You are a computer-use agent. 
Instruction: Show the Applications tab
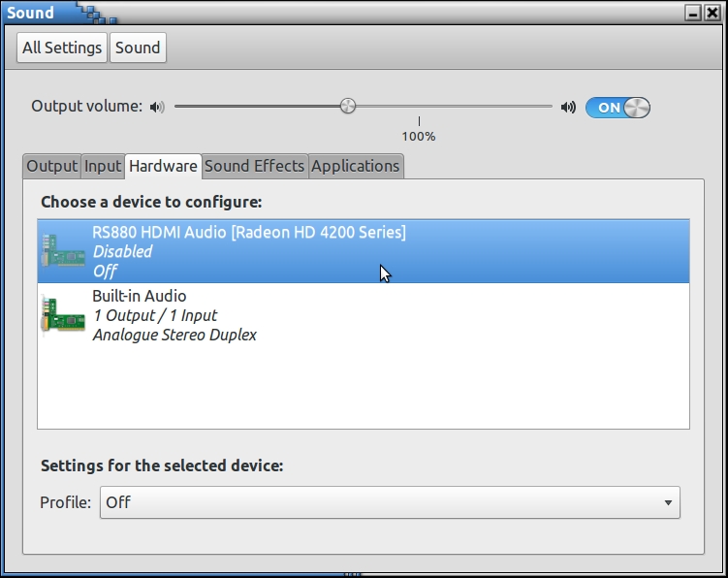[x=355, y=166]
